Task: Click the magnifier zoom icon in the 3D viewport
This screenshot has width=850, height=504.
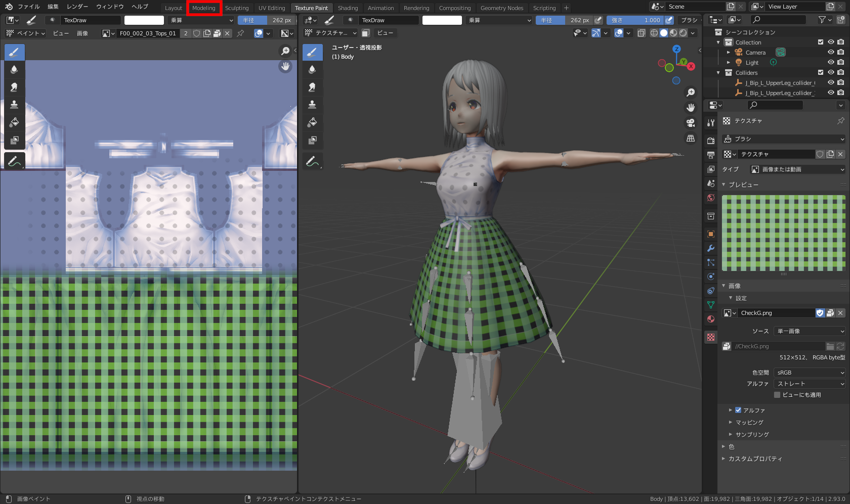Action: (x=690, y=92)
